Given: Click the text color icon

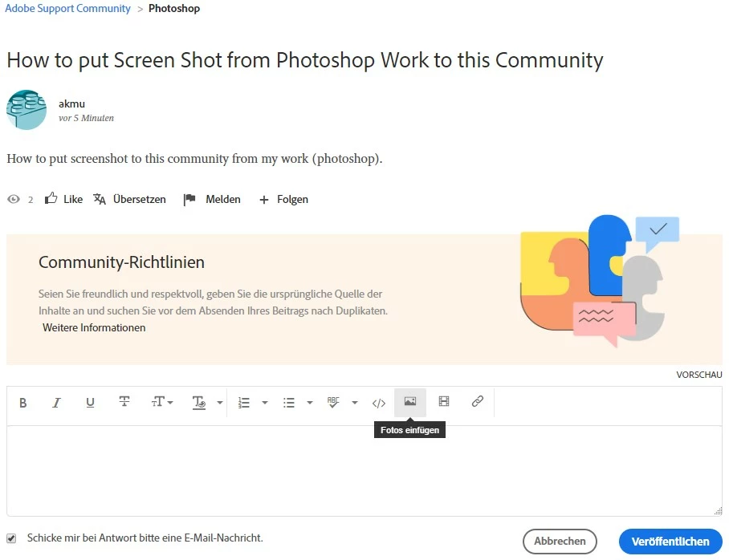Looking at the screenshot, I should point(198,403).
